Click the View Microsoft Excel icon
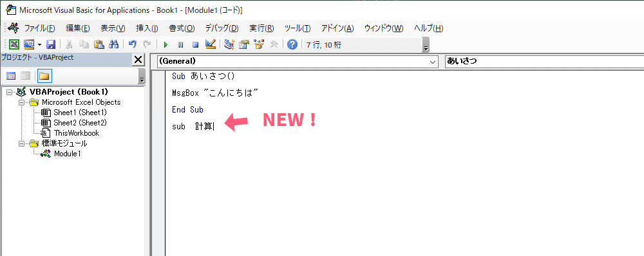The width and height of the screenshot is (644, 256). point(14,44)
